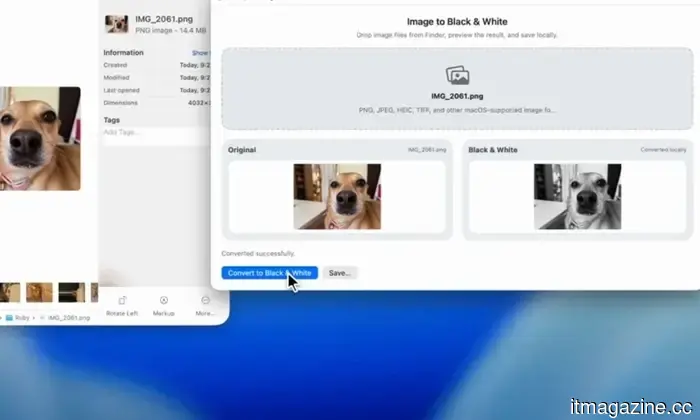Click large dog preview image in Finder
Viewport: 700px width, 420px height.
coord(40,139)
